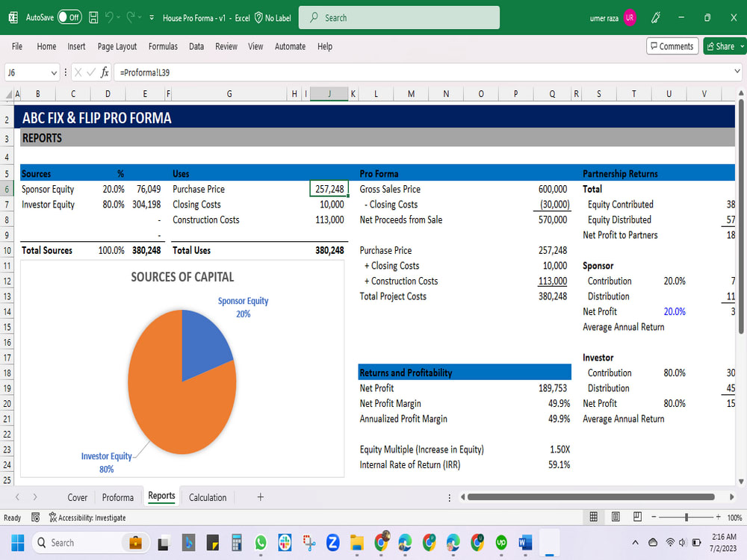
Task: Click the Name Box showing J6
Action: point(27,73)
